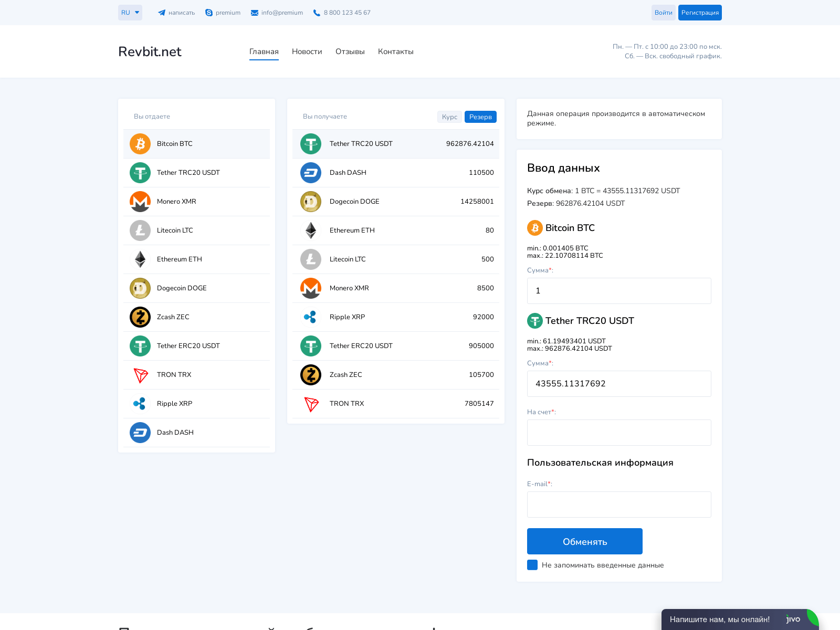
Task: Click Dogecoin DOGE icon in give list
Action: [140, 288]
